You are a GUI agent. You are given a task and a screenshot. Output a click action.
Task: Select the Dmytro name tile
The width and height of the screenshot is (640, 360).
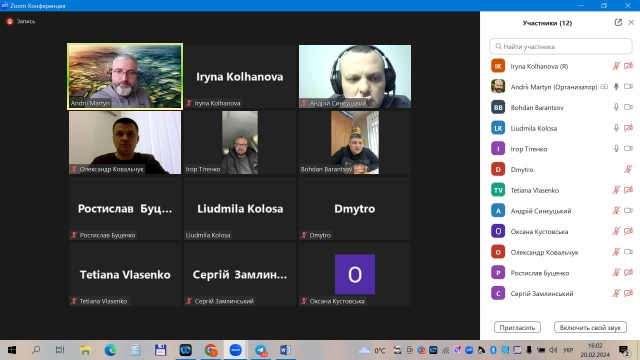[x=355, y=209]
